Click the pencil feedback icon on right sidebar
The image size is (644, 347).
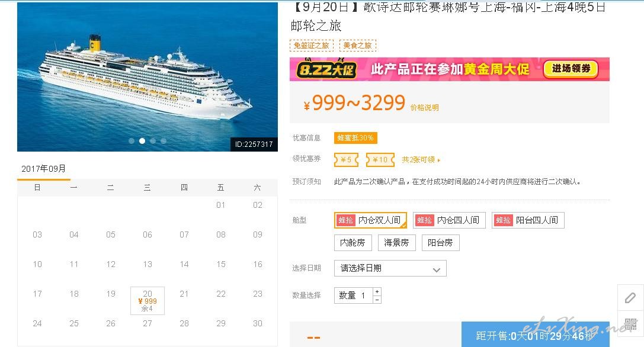point(630,298)
